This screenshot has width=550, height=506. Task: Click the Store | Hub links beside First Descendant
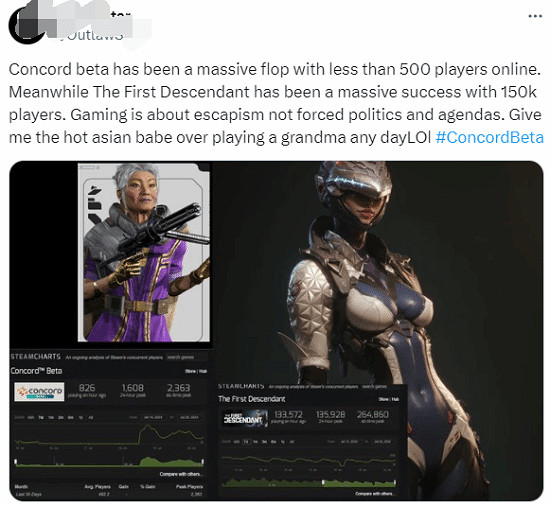pos(389,399)
